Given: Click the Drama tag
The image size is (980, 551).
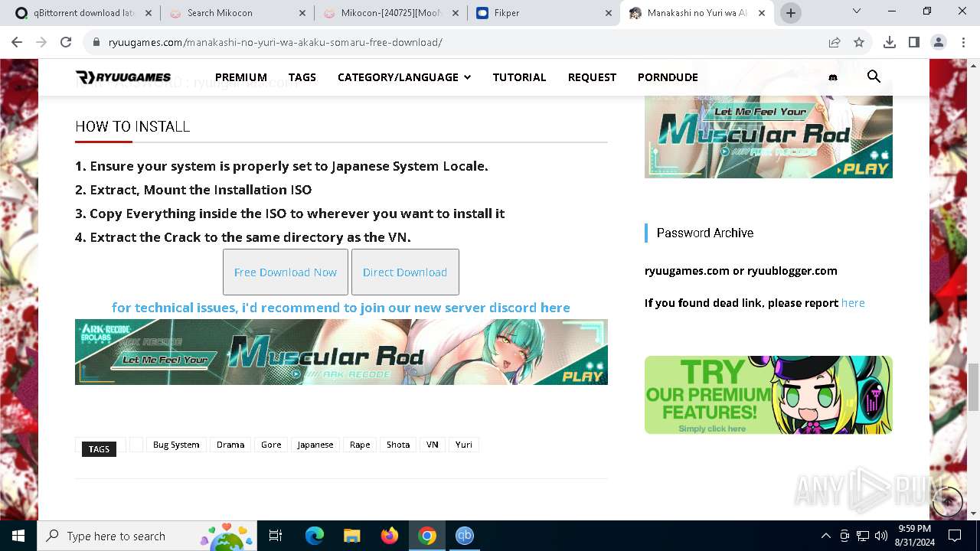Looking at the screenshot, I should coord(230,445).
